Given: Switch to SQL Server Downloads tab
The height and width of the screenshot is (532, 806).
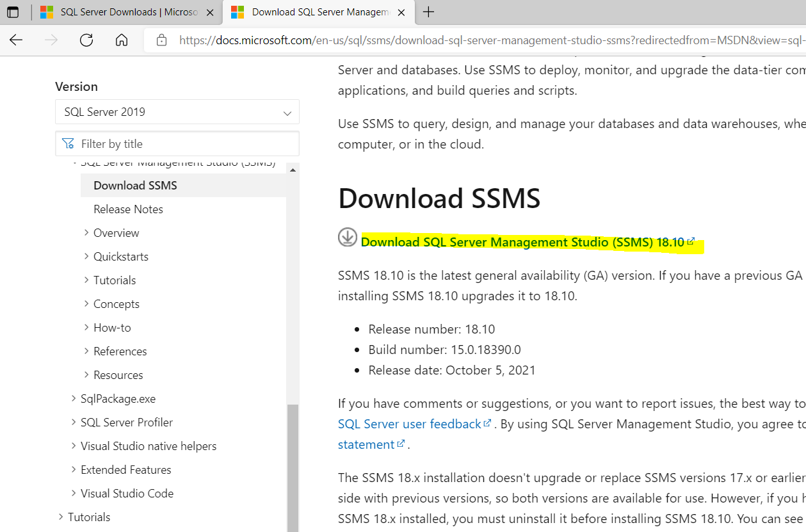Looking at the screenshot, I should 128,12.
